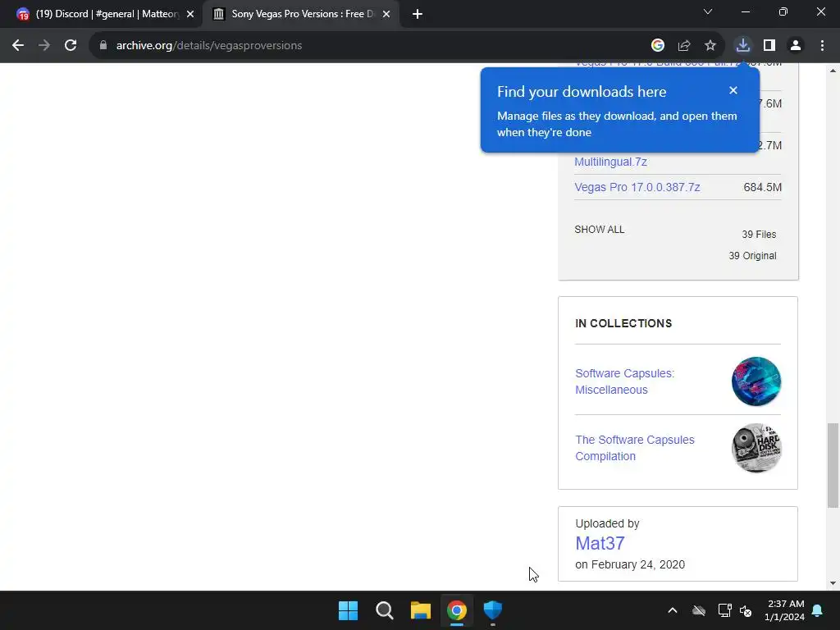Open a new browser tab
The image size is (840, 630).
[418, 14]
